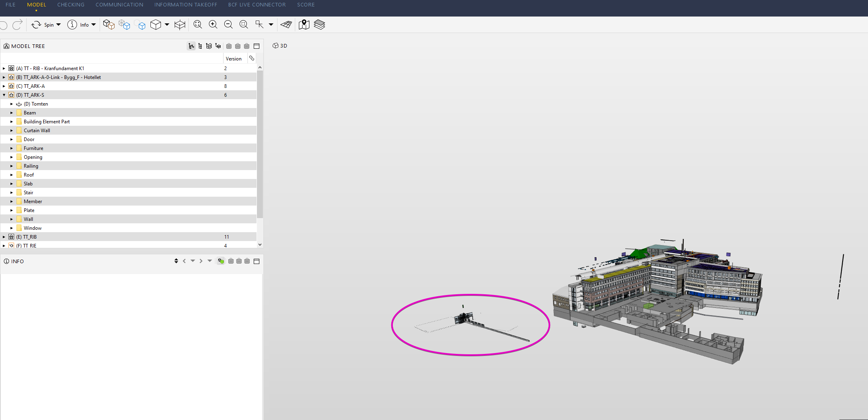Click the dimension box icon in toolbar
Viewport: 868px width, 420px height.
click(180, 25)
